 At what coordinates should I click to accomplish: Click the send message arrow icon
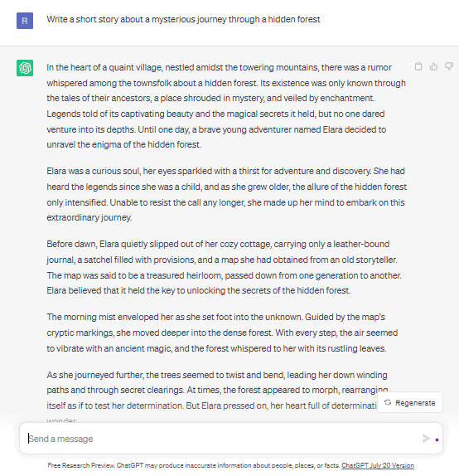click(426, 439)
